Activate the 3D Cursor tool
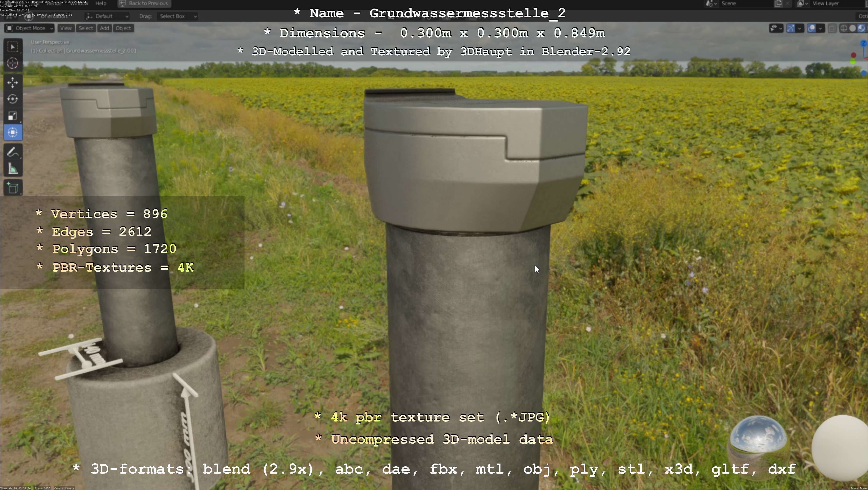Screen dimensions: 868x490 pos(13,63)
